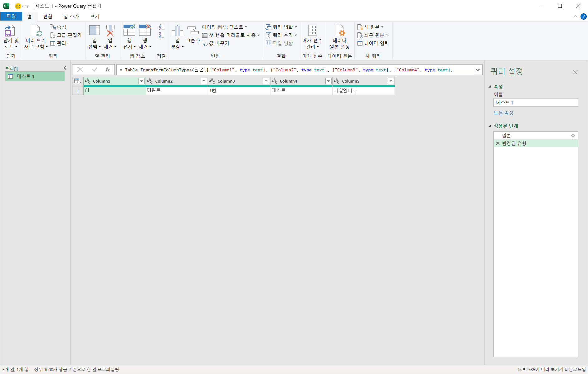Open the Advanced Editor (고급 편집기)
The width and height of the screenshot is (588, 374).
(x=66, y=35)
